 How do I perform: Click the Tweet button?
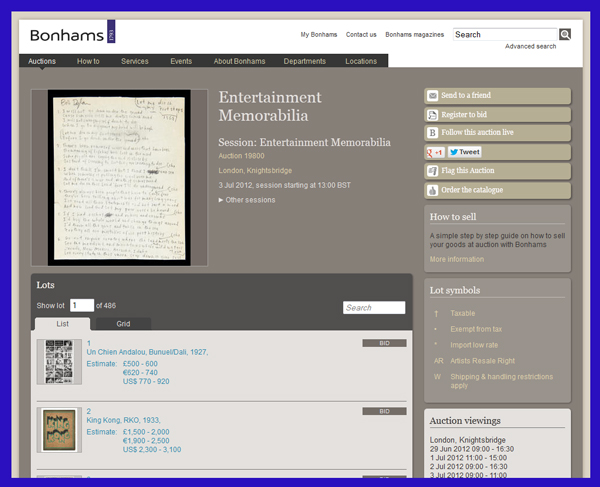tap(465, 152)
